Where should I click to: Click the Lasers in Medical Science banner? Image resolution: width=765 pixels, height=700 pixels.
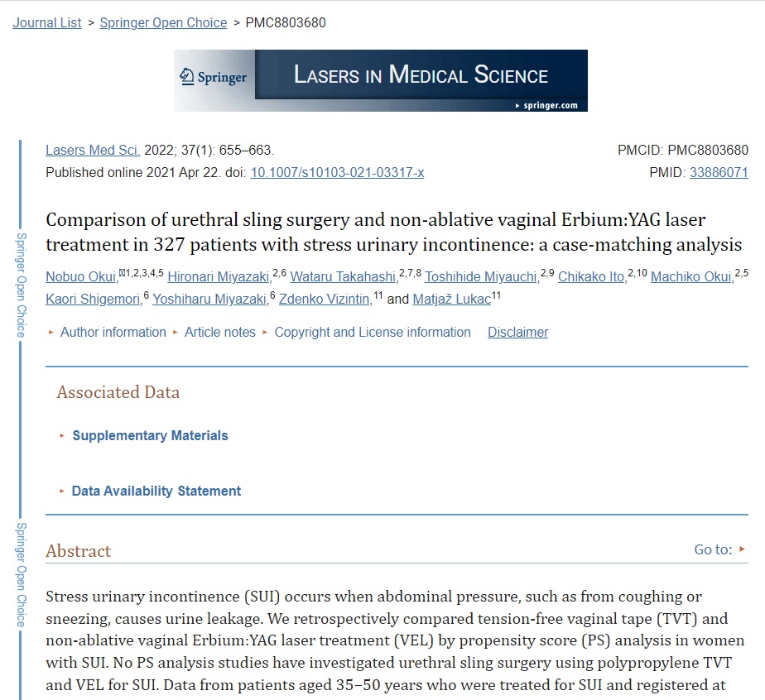[381, 80]
